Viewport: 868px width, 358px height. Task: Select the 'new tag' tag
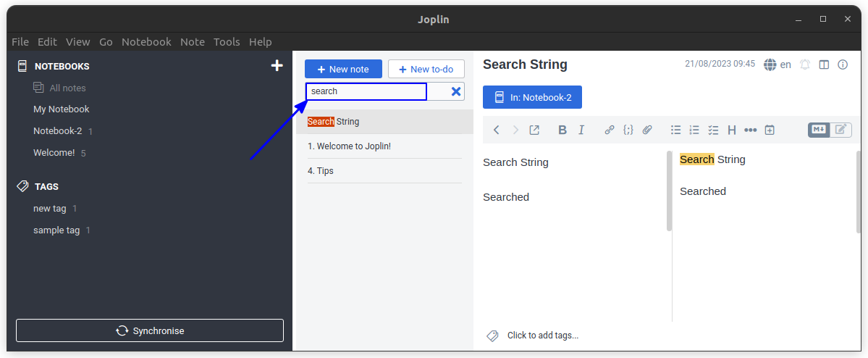tap(50, 209)
